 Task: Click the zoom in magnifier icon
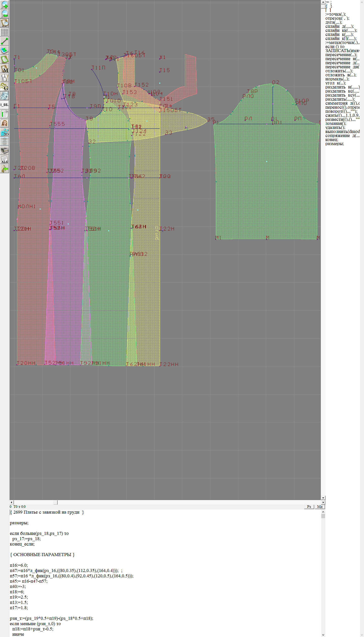click(5, 5)
